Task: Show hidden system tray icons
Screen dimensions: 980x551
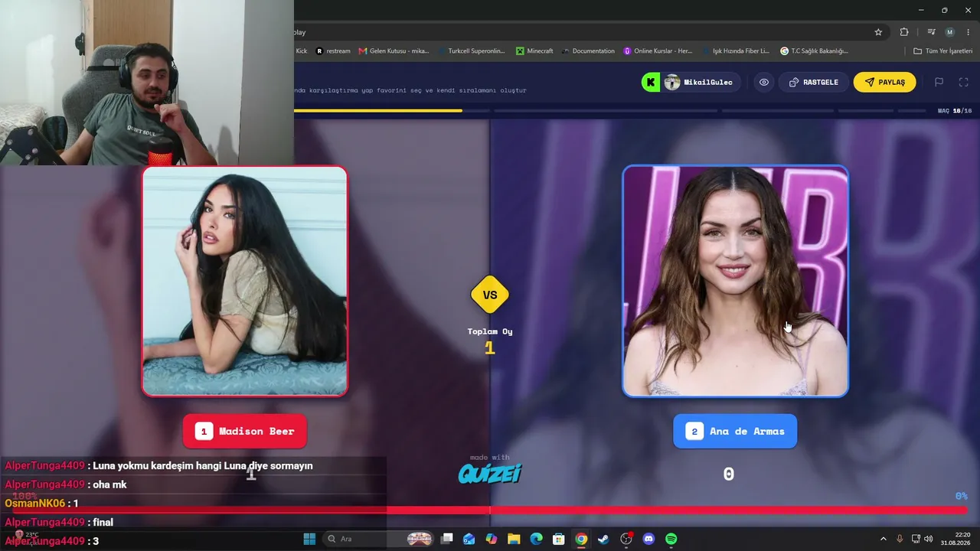Action: click(883, 539)
